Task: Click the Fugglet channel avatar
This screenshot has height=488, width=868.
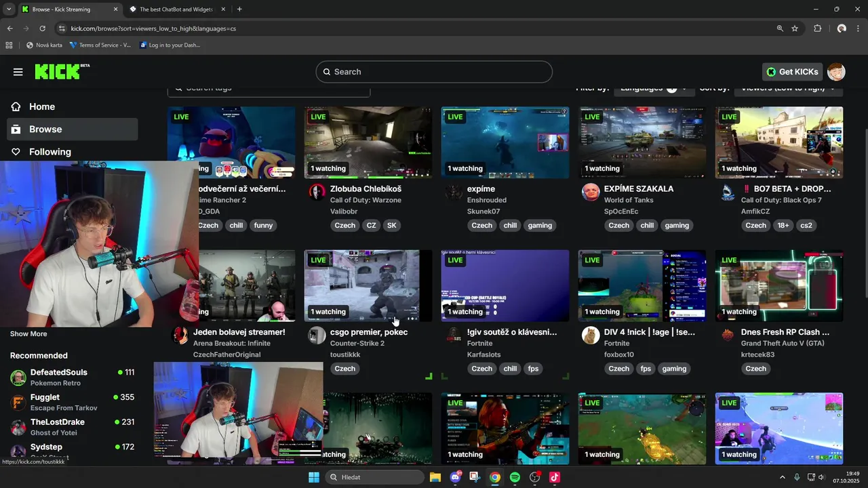Action: point(18,403)
